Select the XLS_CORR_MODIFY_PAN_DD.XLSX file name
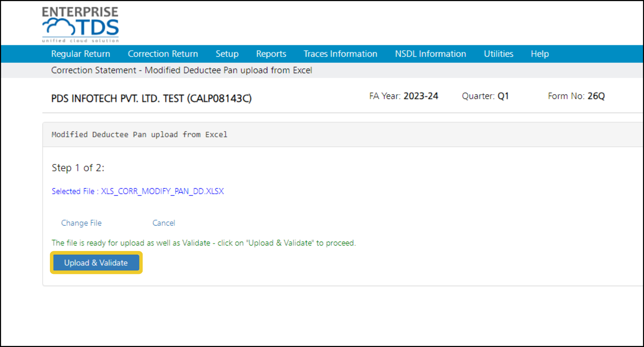644x347 pixels. click(163, 191)
